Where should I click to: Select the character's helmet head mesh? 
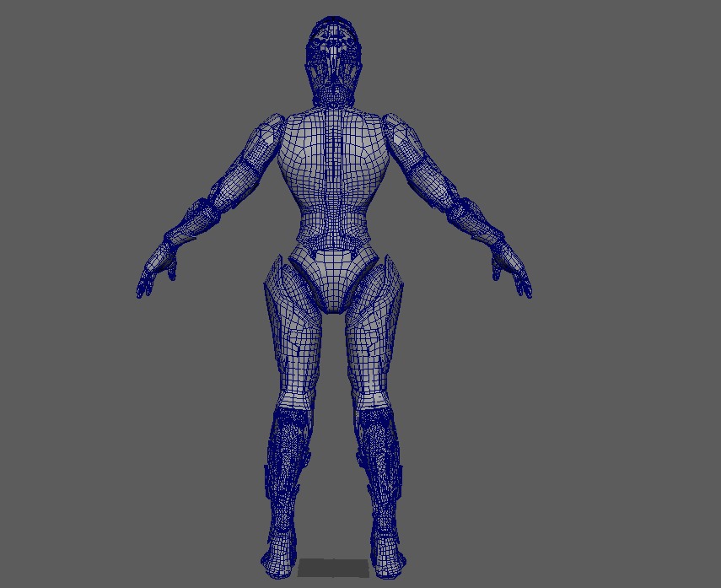coord(333,62)
